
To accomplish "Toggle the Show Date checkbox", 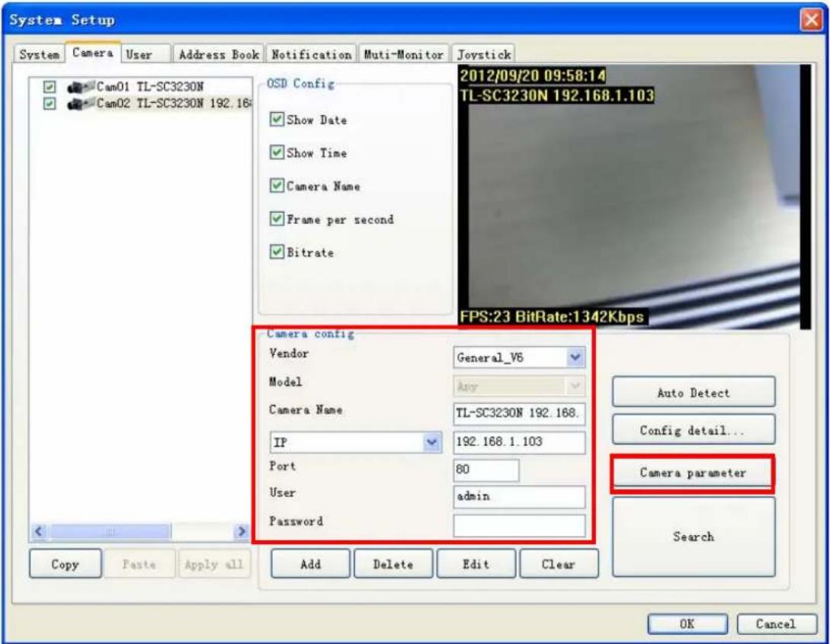I will (277, 119).
